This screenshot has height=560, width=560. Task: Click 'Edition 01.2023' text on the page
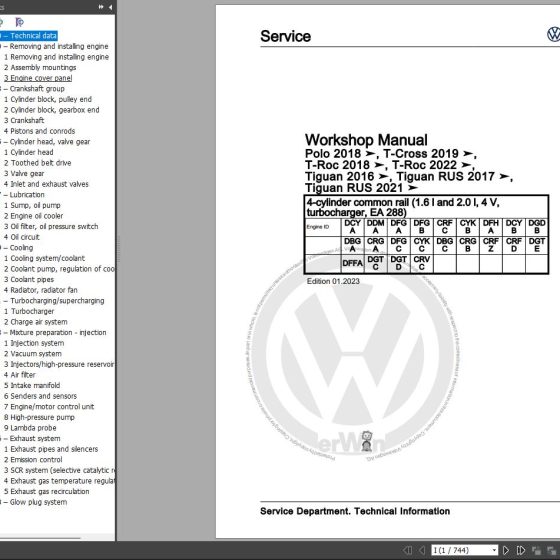coord(333,281)
